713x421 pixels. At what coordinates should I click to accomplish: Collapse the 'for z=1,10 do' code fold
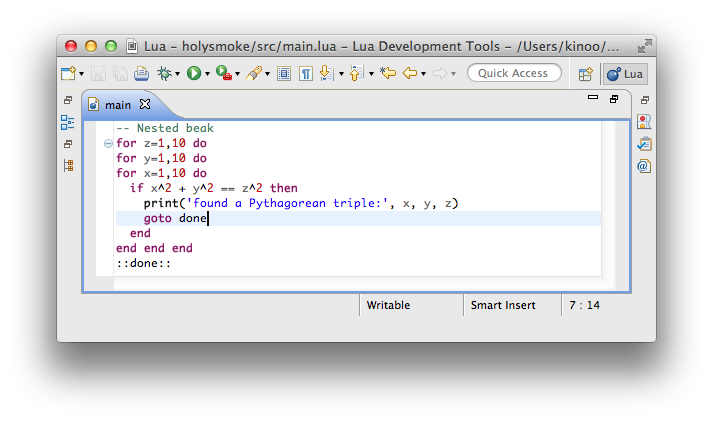click(108, 144)
